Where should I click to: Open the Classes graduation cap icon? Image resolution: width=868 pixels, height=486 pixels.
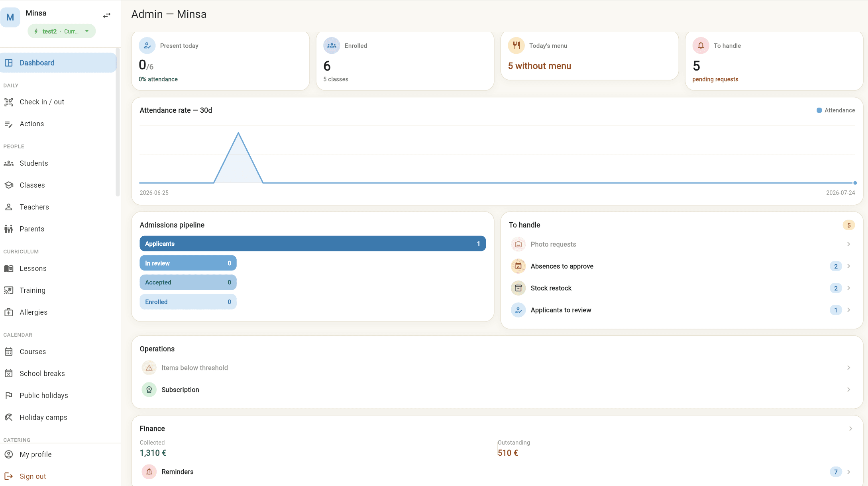pyautogui.click(x=9, y=185)
